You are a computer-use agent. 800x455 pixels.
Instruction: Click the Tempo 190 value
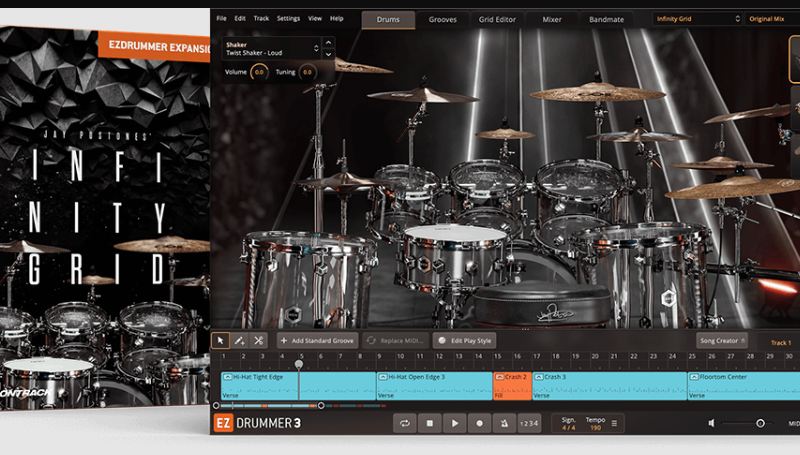click(x=595, y=427)
